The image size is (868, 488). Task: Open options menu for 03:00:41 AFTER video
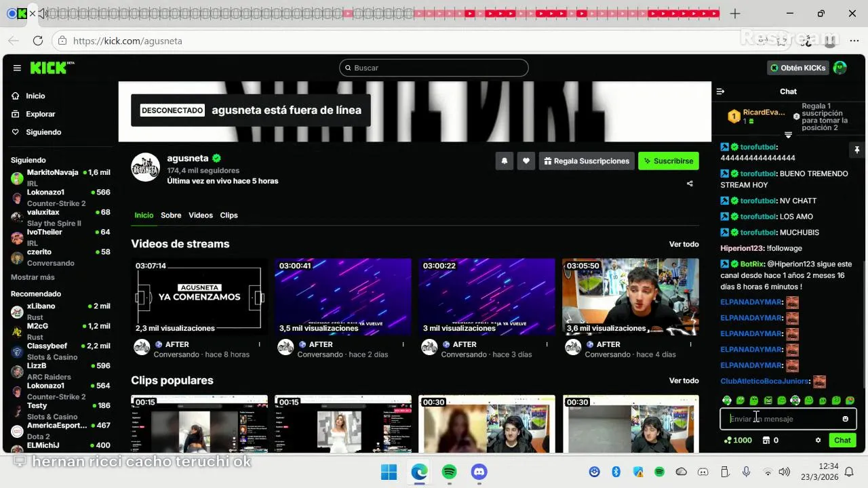[x=403, y=344]
